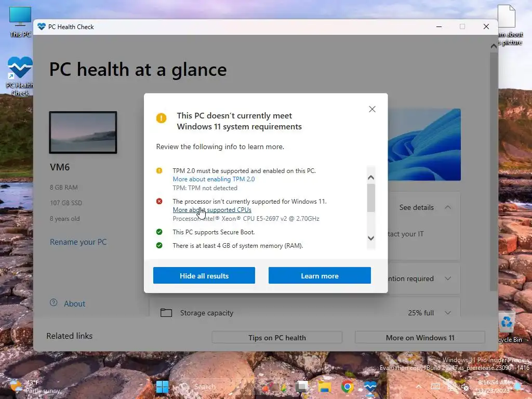Collapse the See details chevron
Viewport: 532px width, 399px height.
[x=448, y=207]
